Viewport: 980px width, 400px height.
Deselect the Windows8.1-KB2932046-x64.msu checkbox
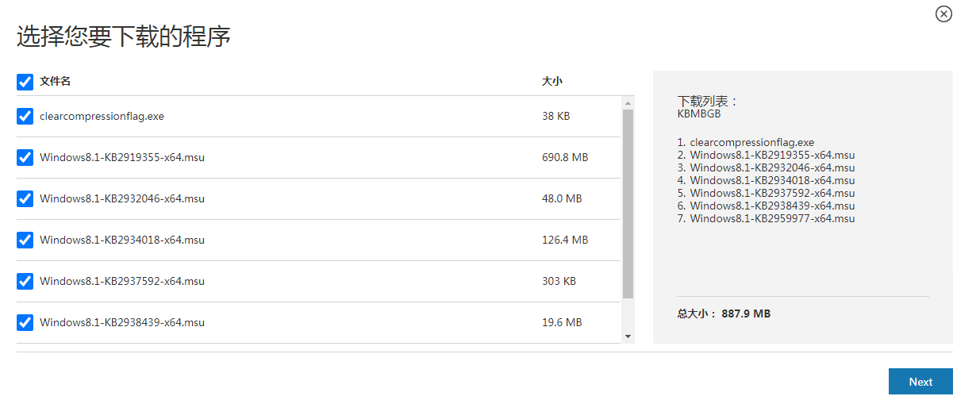point(25,198)
